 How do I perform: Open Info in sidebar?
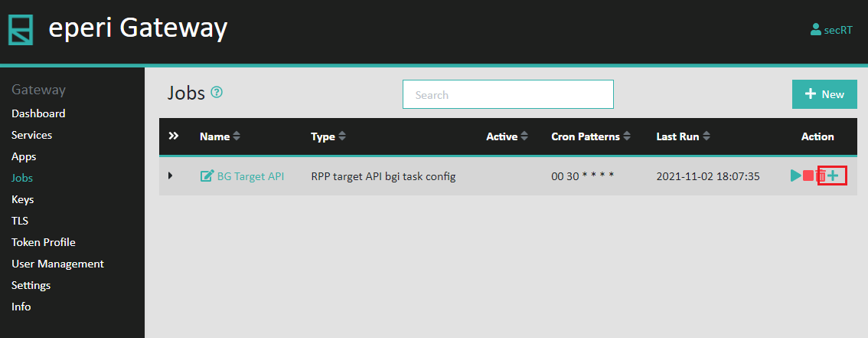pyautogui.click(x=21, y=307)
